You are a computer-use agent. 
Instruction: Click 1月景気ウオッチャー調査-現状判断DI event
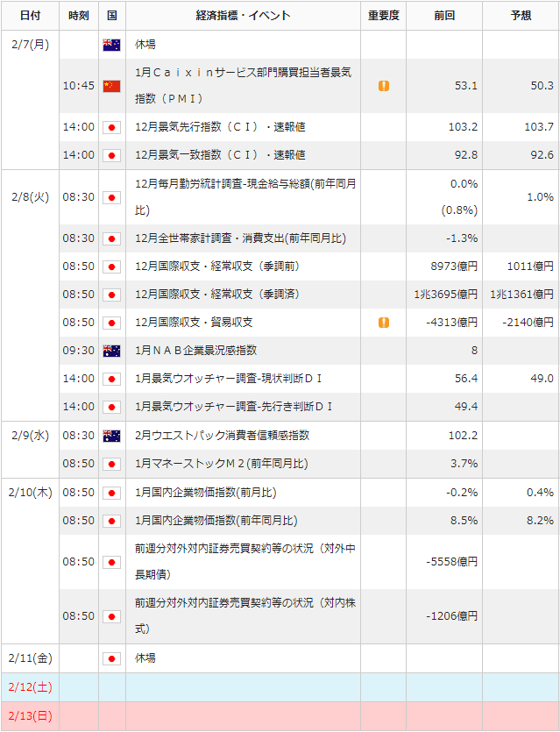pos(228,379)
